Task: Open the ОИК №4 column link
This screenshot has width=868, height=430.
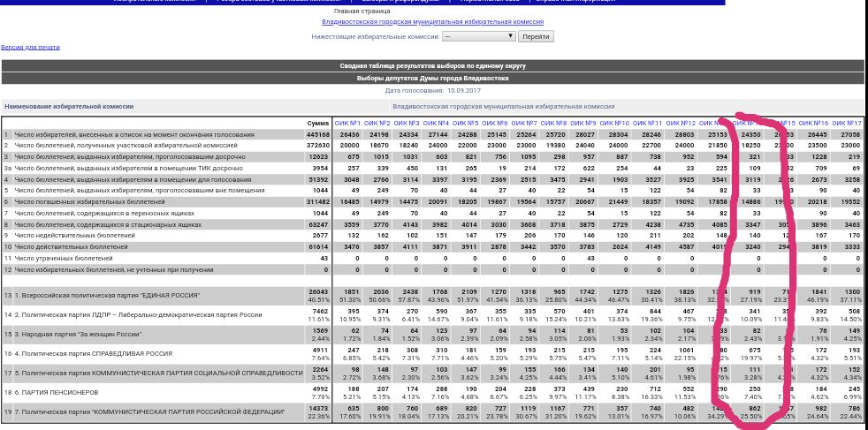Action: pos(436,124)
